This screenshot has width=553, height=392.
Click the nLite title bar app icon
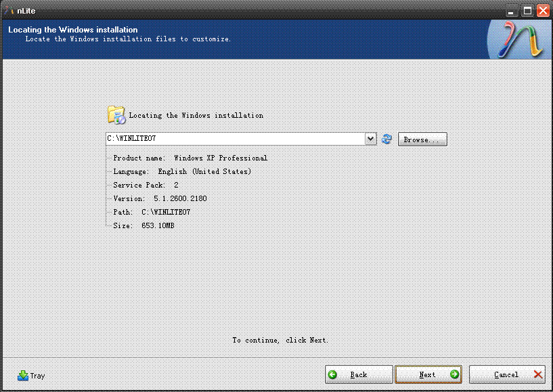click(x=9, y=11)
